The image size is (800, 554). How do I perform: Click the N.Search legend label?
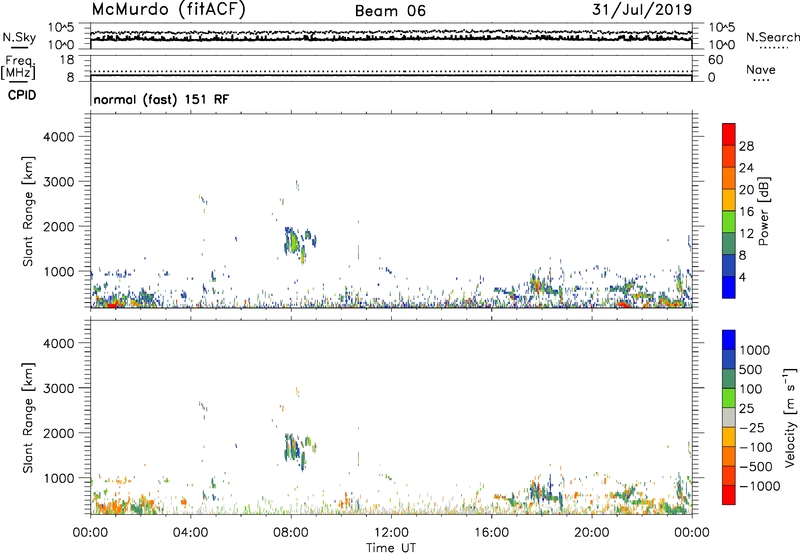tap(772, 37)
